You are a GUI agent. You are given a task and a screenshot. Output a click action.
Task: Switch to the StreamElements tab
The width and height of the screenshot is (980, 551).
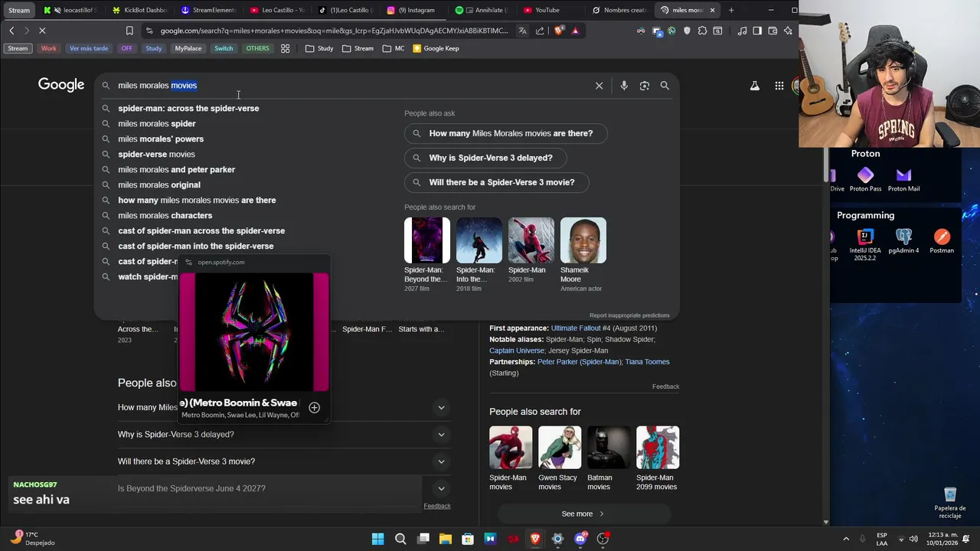[208, 10]
